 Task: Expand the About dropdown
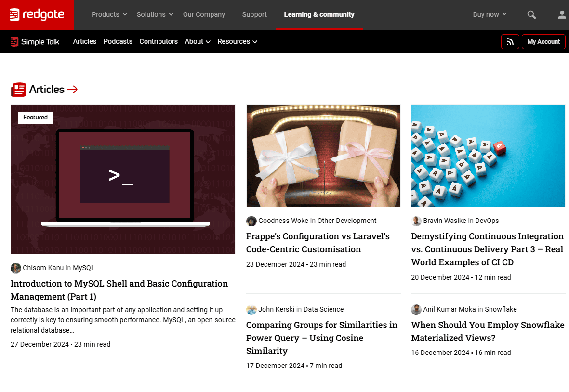tap(198, 42)
